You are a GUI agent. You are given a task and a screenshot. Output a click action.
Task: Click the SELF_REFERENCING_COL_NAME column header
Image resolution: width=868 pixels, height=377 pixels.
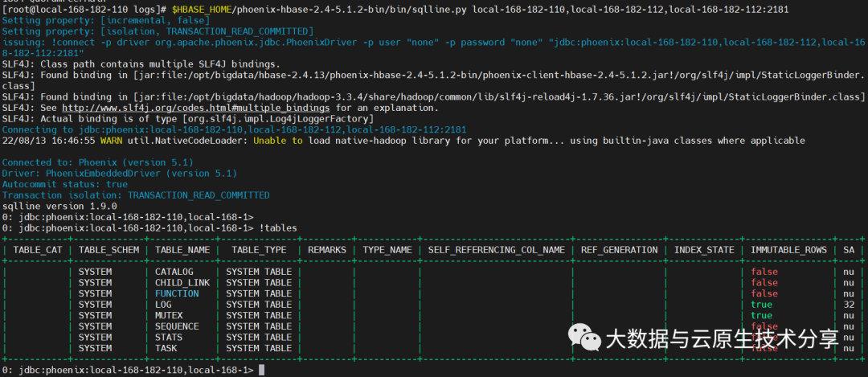tap(496, 250)
